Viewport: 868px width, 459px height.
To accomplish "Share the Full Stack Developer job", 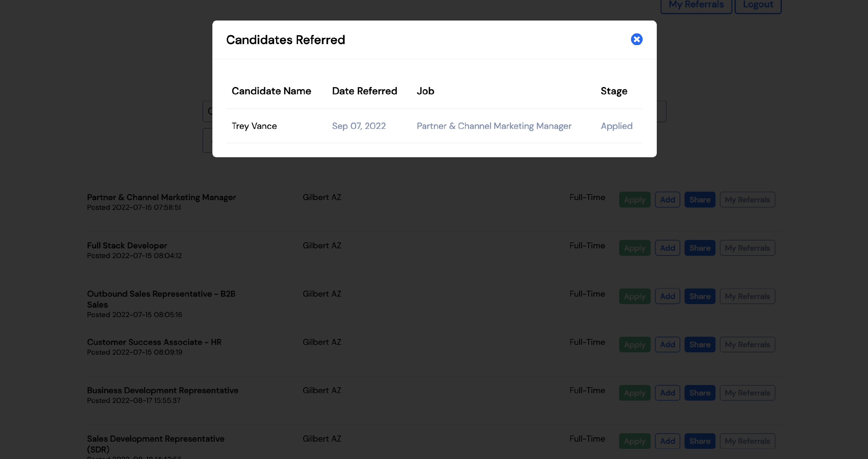I will [x=700, y=248].
